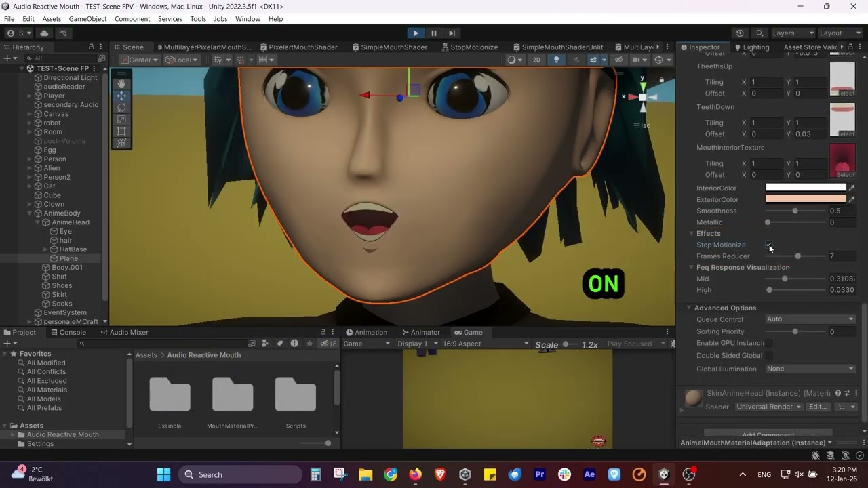Screen dimensions: 868x488
Task: Open the Shader Universal Render dropdown
Action: pyautogui.click(x=768, y=407)
